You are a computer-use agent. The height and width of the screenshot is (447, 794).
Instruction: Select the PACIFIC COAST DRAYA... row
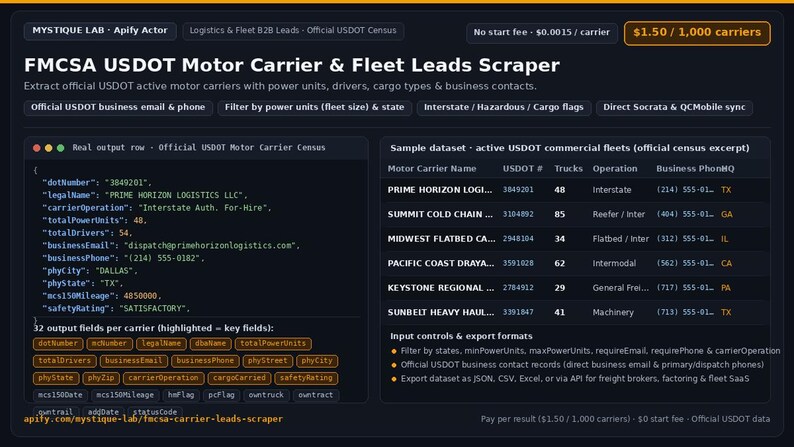(575, 263)
